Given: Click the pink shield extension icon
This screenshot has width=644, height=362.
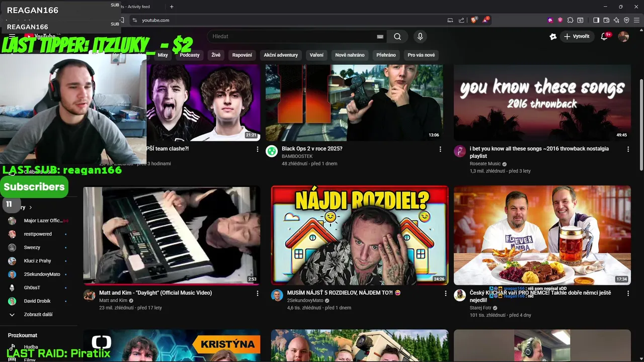Looking at the screenshot, I should click(x=560, y=20).
